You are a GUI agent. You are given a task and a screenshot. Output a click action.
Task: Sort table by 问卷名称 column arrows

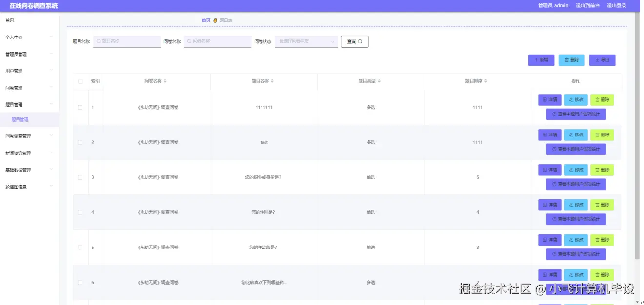(x=165, y=81)
